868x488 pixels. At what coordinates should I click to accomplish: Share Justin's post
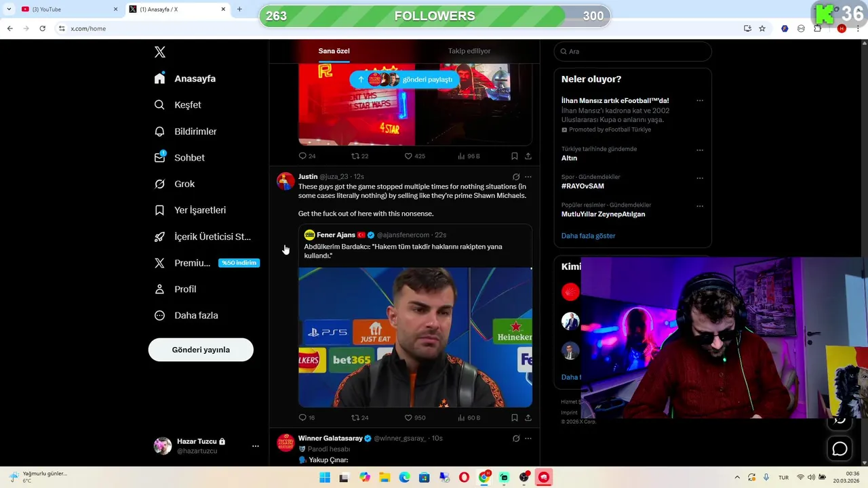coord(528,418)
